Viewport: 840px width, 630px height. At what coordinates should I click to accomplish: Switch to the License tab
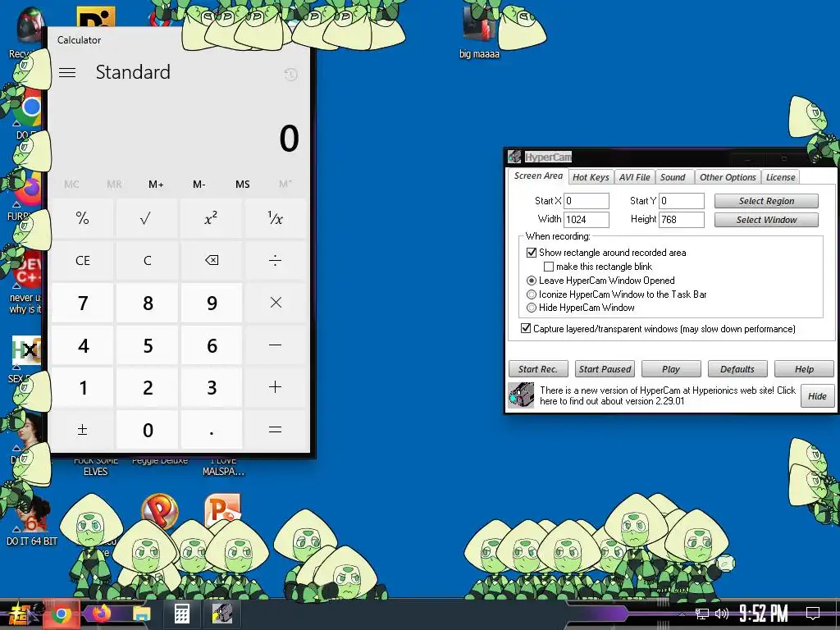pos(780,177)
